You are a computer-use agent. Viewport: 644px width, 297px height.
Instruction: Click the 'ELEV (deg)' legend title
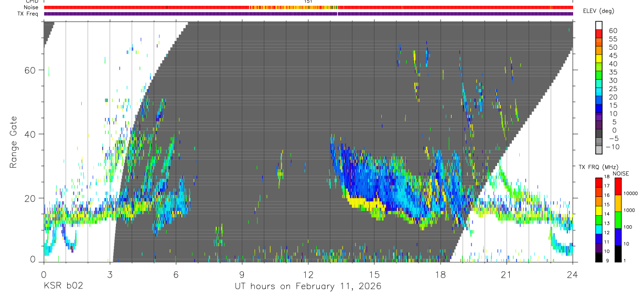[x=599, y=11]
